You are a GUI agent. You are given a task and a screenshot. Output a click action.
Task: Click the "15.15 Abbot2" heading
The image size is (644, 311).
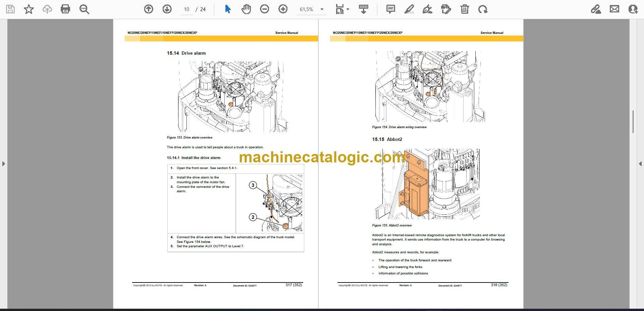387,139
